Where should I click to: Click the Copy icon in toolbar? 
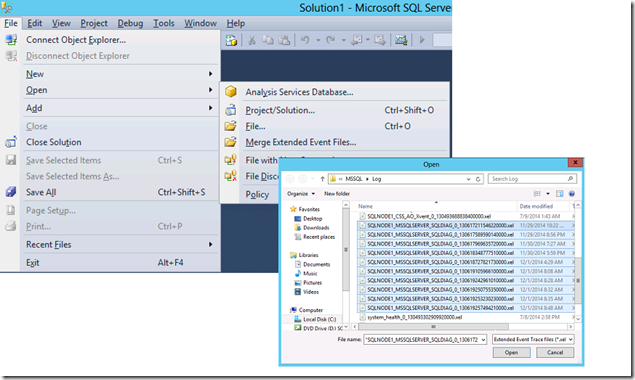(268, 40)
